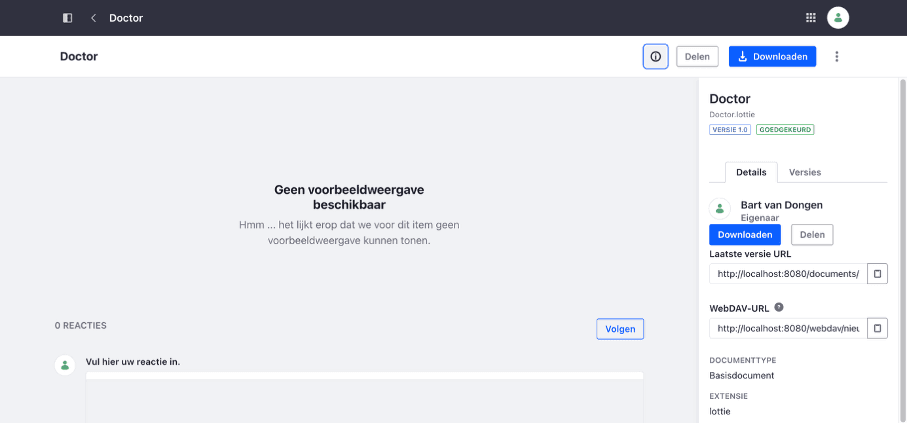This screenshot has width=908, height=424.
Task: Copy the WebDAV-URL to clipboard
Action: (877, 328)
